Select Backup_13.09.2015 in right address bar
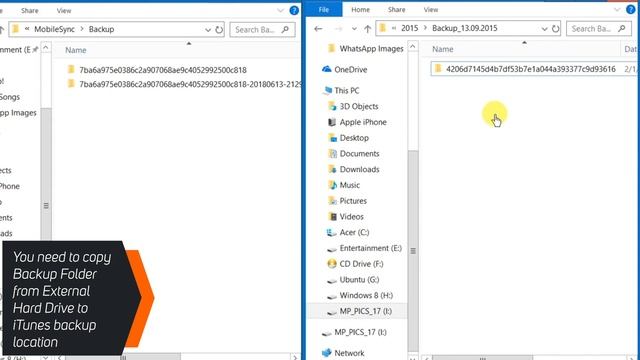The height and width of the screenshot is (360, 640). coord(464,28)
